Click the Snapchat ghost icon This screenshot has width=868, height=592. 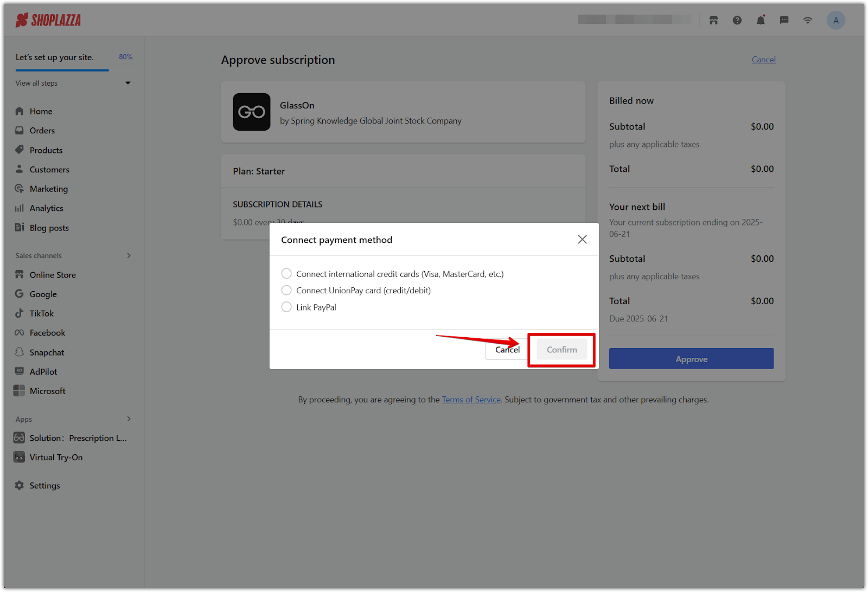pos(20,352)
